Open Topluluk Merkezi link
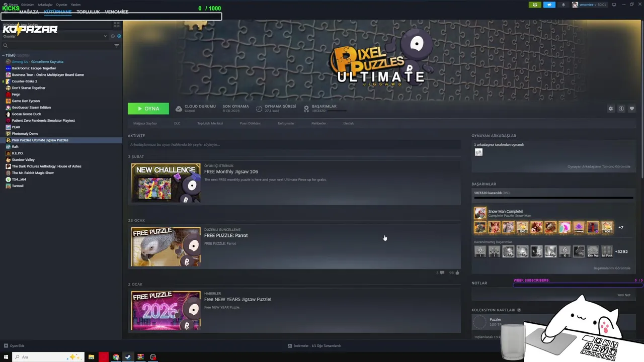This screenshot has width=644, height=362. [210, 123]
